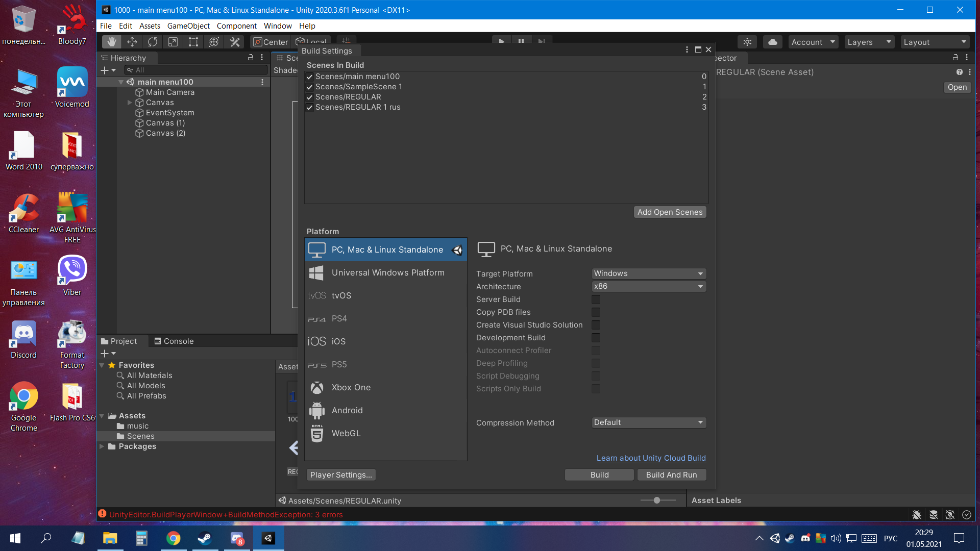Viewport: 980px width, 551px height.
Task: Open Cloud services icon
Action: [773, 42]
